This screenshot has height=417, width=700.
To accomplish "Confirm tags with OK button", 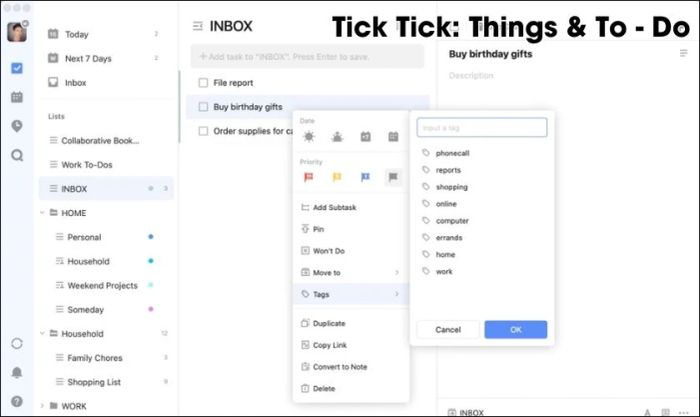I will 516,329.
